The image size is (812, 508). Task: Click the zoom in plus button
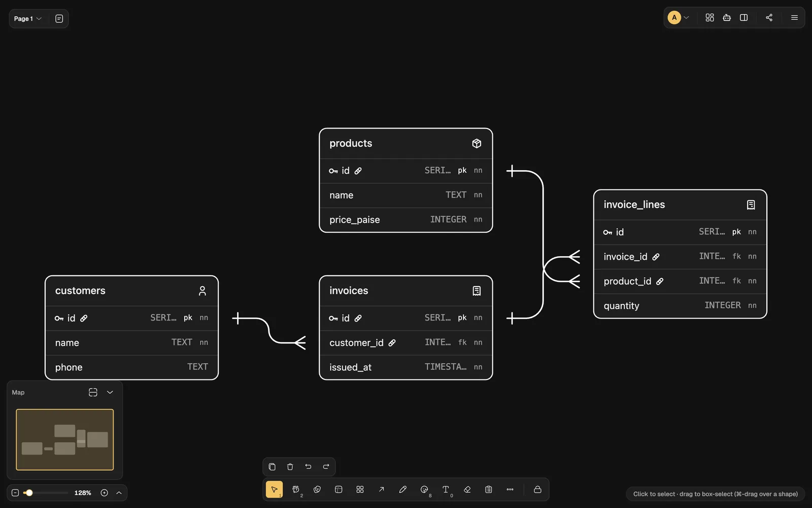tap(104, 493)
